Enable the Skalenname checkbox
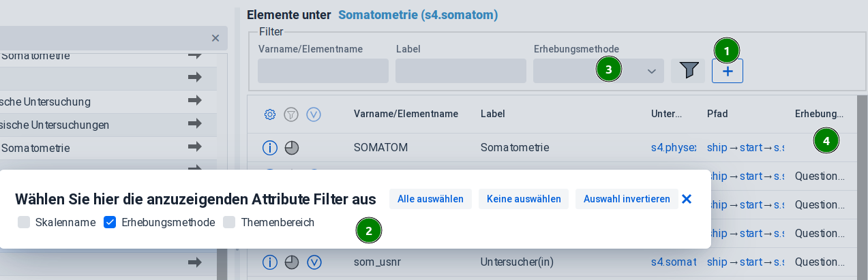 [x=24, y=222]
